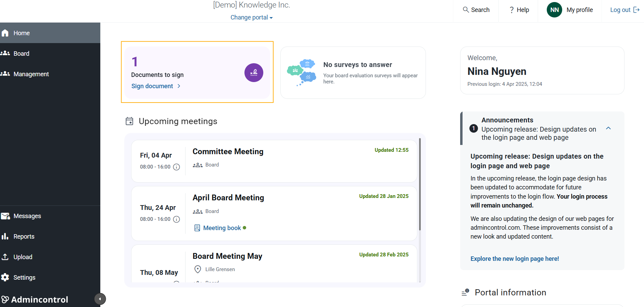Click the Previous login timestamp text
This screenshot has width=644, height=307.
coord(505,84)
